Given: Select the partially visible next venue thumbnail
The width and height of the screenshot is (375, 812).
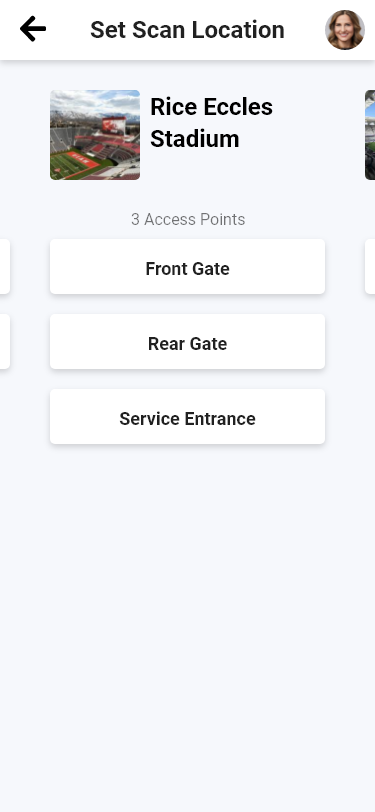Looking at the screenshot, I should tap(370, 135).
